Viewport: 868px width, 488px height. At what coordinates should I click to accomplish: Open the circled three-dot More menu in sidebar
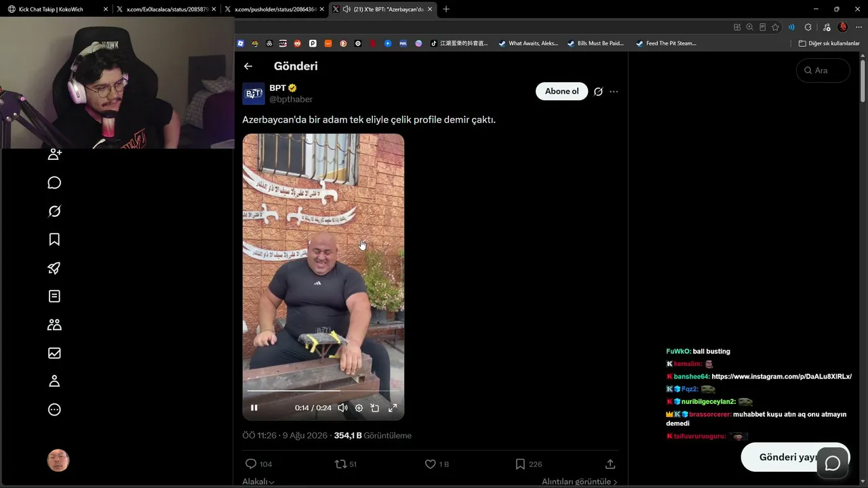point(55,409)
